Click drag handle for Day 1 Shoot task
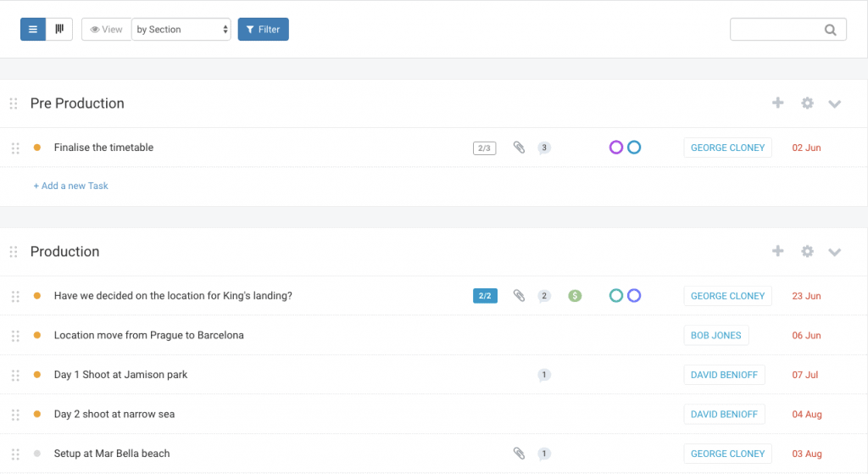This screenshot has width=868, height=474. 15,376
